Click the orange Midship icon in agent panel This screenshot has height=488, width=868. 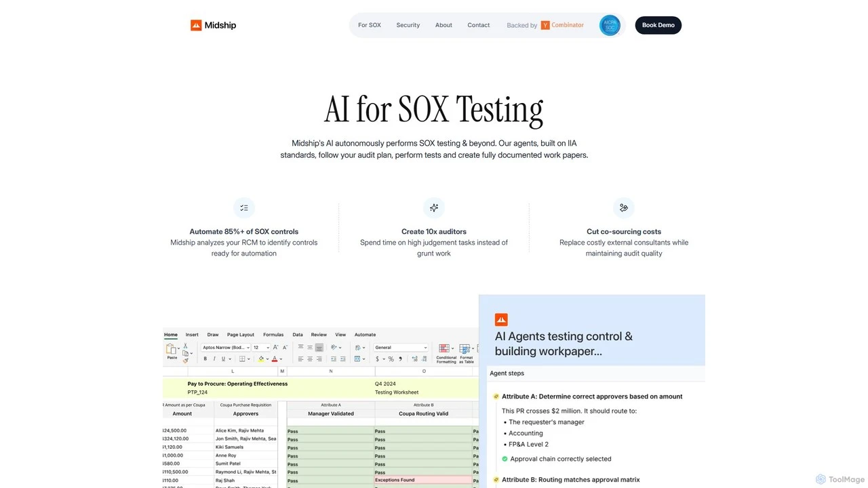pyautogui.click(x=501, y=319)
